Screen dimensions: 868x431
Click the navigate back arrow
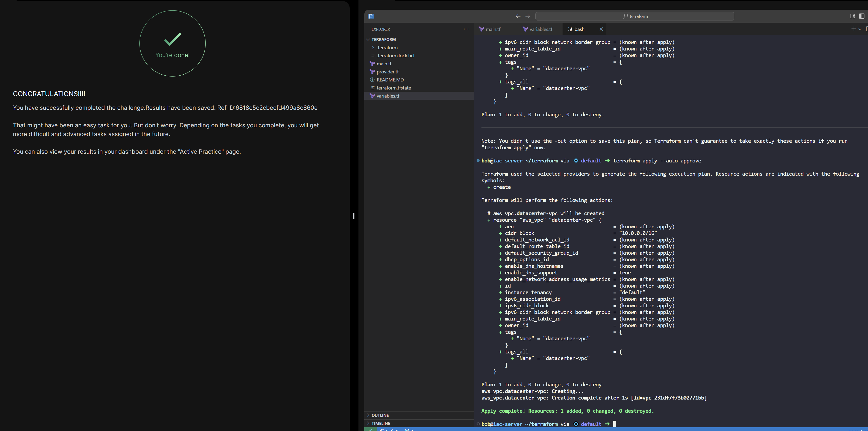(x=518, y=16)
